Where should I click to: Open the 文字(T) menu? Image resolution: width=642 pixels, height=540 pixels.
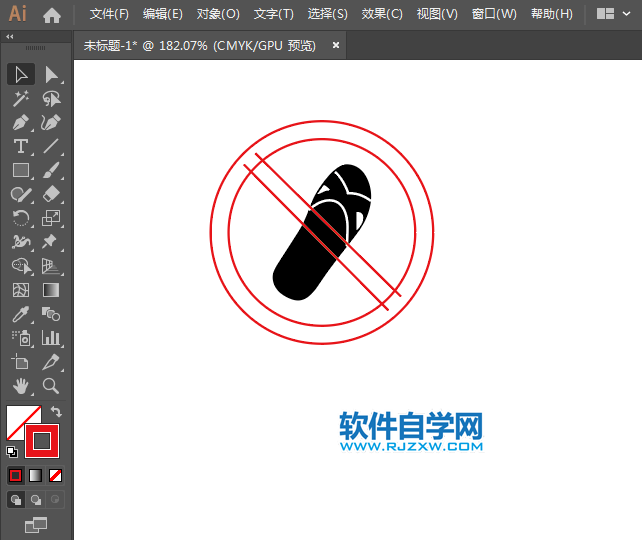(274, 14)
